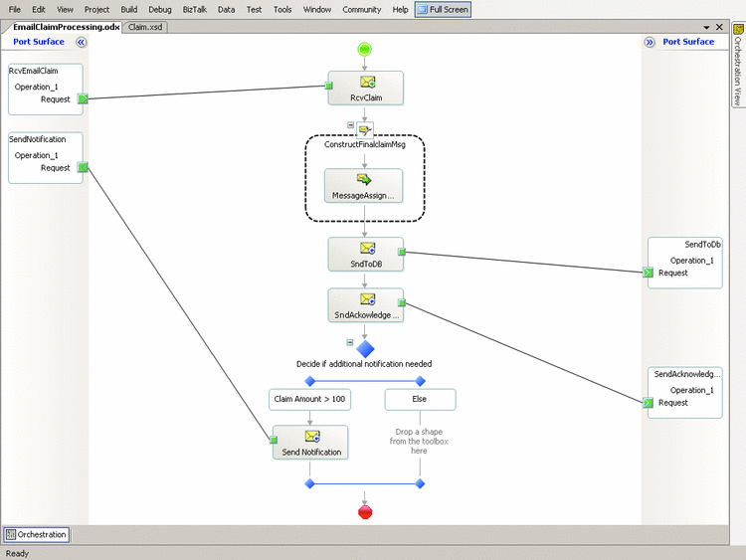Click the blue Decide diamond shape

[x=365, y=349]
